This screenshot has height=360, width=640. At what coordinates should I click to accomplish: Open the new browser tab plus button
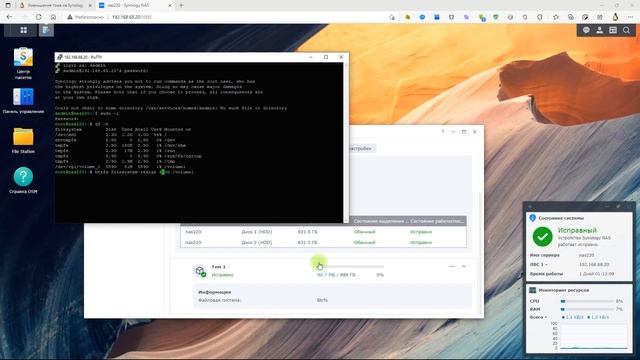coord(181,5)
